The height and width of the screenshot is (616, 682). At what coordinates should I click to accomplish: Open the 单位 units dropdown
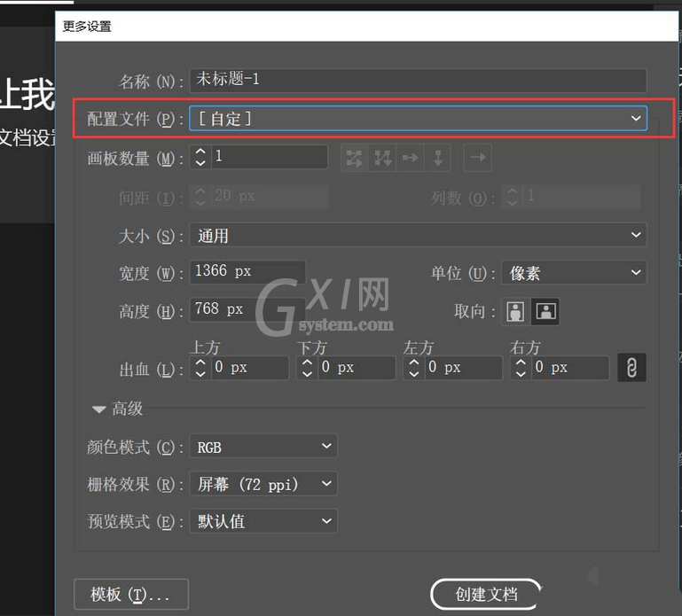(574, 273)
